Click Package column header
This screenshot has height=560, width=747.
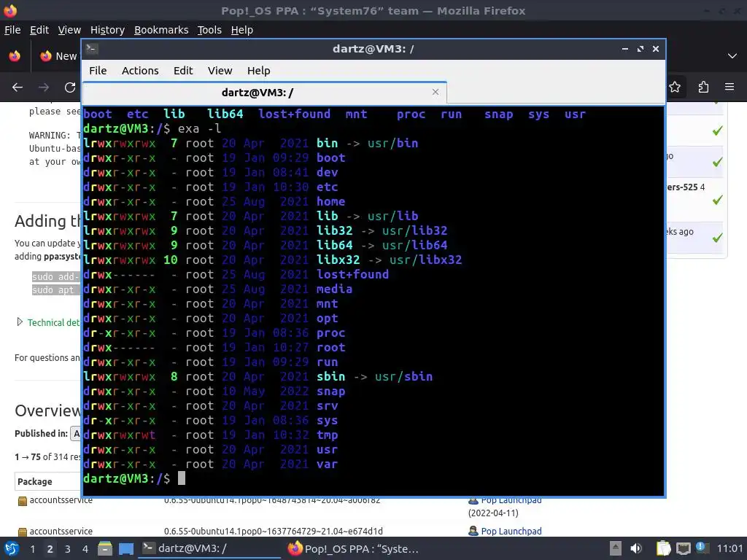coord(35,481)
